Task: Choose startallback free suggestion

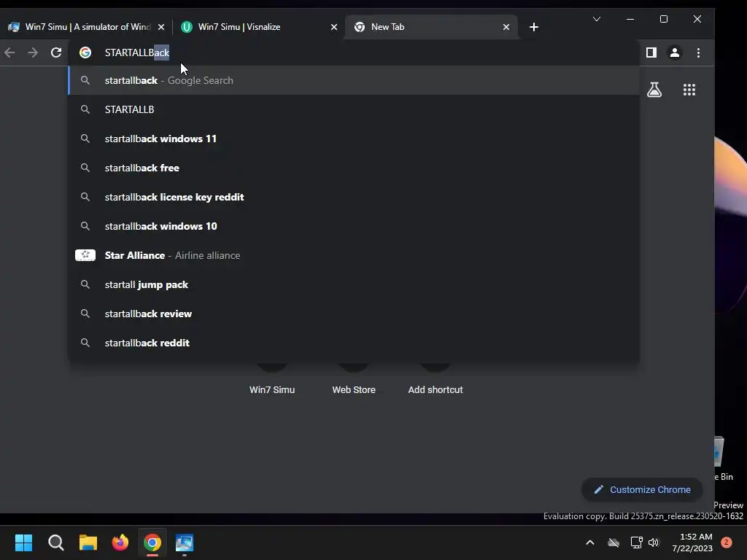Action: point(354,168)
